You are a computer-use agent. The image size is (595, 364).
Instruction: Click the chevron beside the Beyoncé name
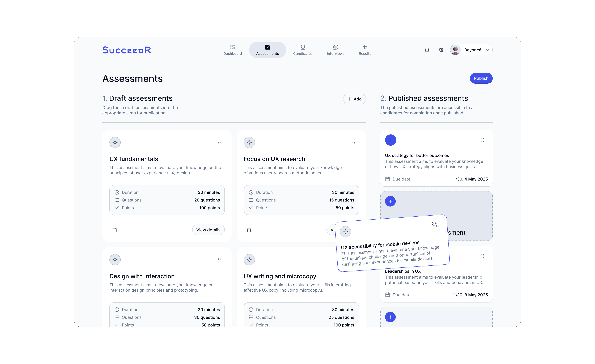pos(488,50)
